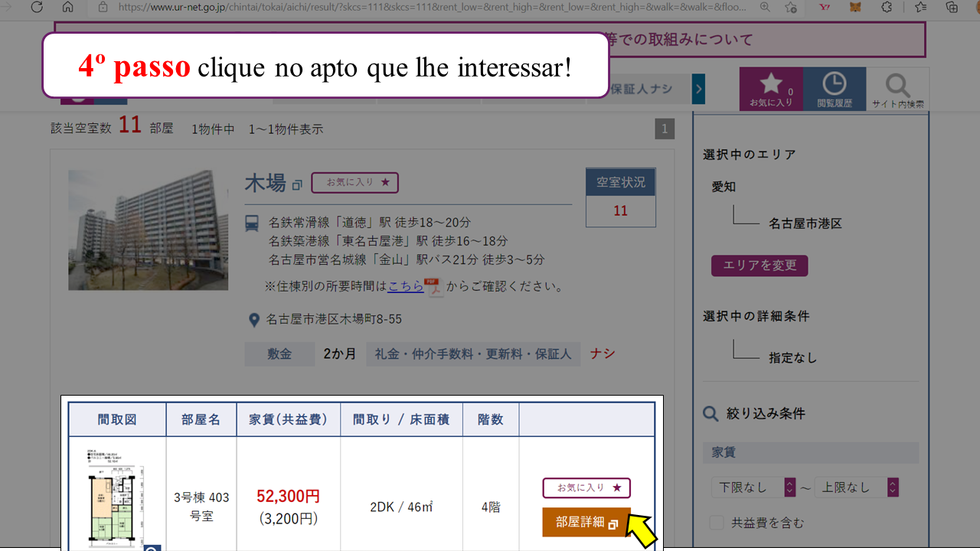Click the エリアを変更 button

pos(759,266)
